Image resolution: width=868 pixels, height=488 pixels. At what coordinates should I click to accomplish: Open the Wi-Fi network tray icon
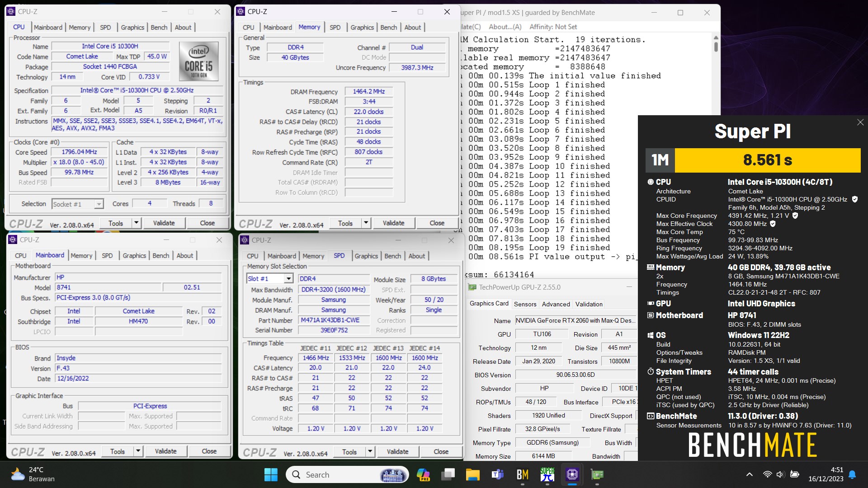click(767, 474)
